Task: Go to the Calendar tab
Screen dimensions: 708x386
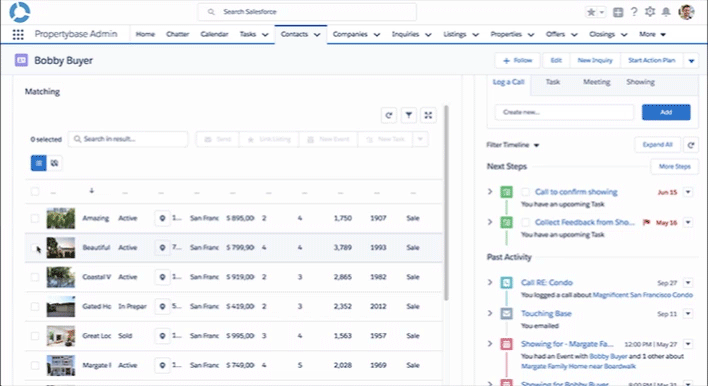Action: tap(214, 34)
